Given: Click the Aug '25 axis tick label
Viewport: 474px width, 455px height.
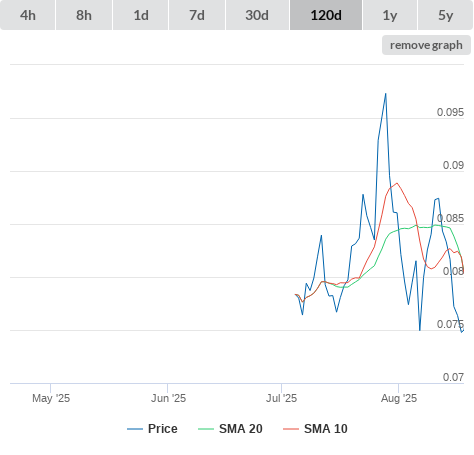Looking at the screenshot, I should 399,398.
